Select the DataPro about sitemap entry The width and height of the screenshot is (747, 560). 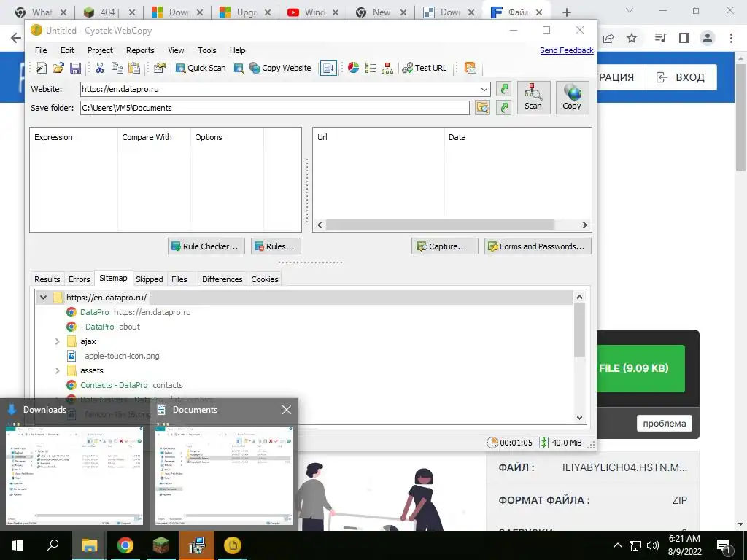click(110, 327)
